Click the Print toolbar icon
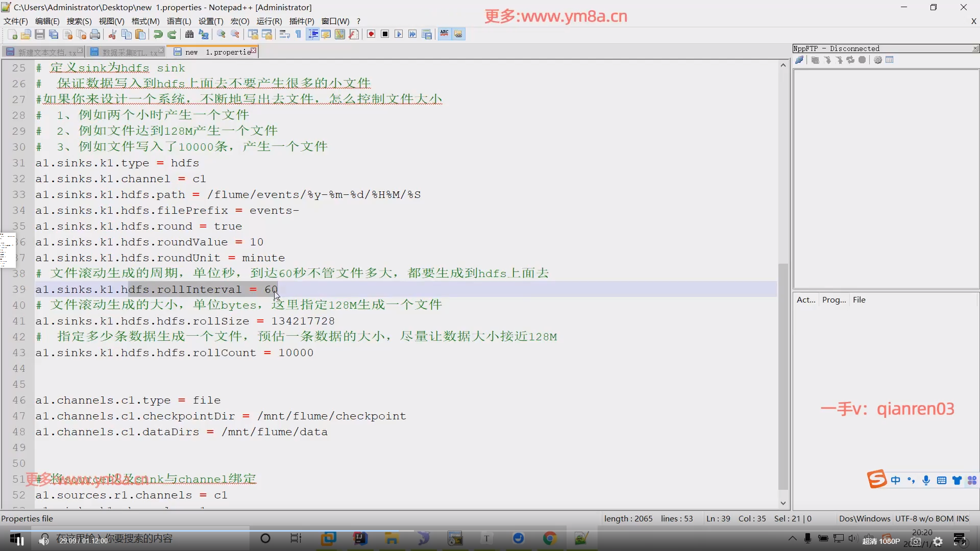 (x=95, y=34)
